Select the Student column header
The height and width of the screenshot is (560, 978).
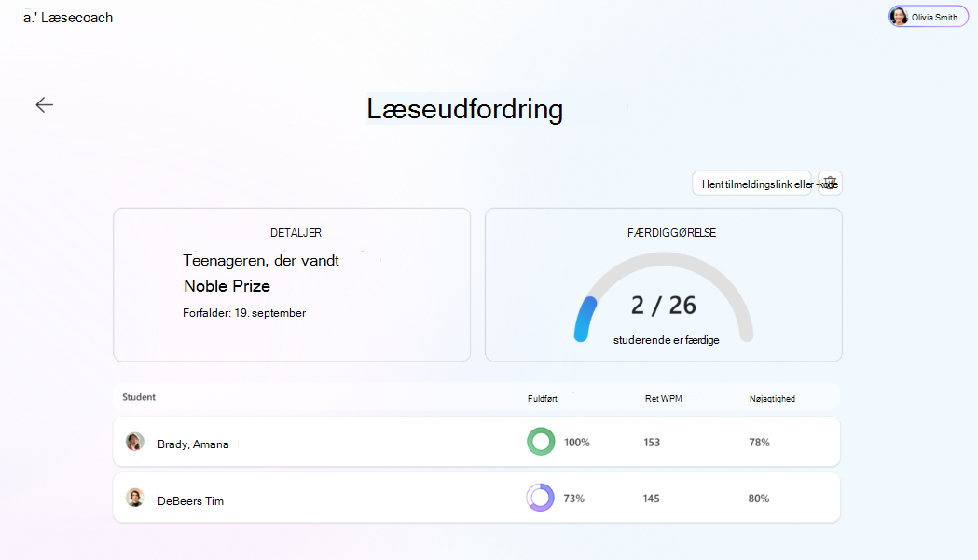[139, 397]
